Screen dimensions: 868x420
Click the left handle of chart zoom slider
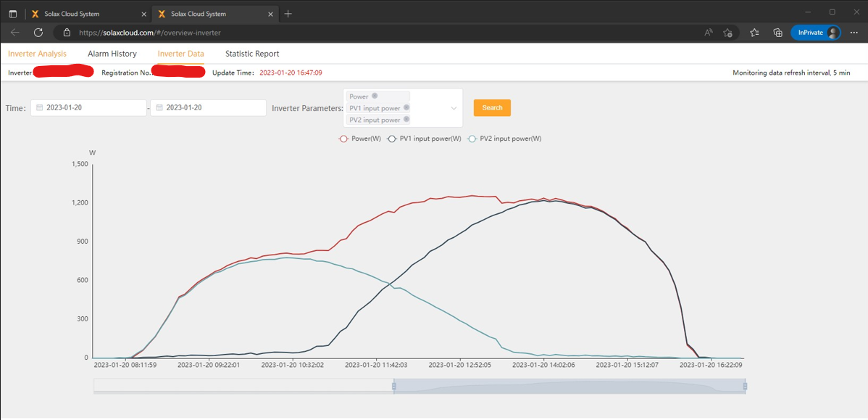[x=393, y=386]
